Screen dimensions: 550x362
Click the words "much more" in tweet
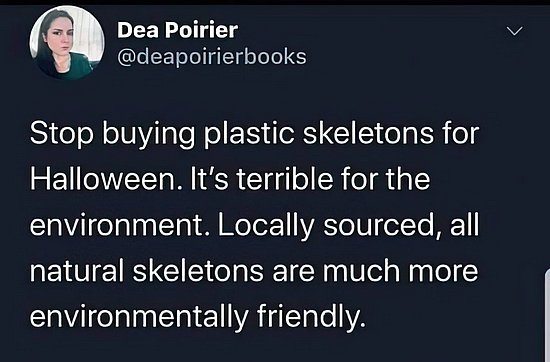(400, 271)
